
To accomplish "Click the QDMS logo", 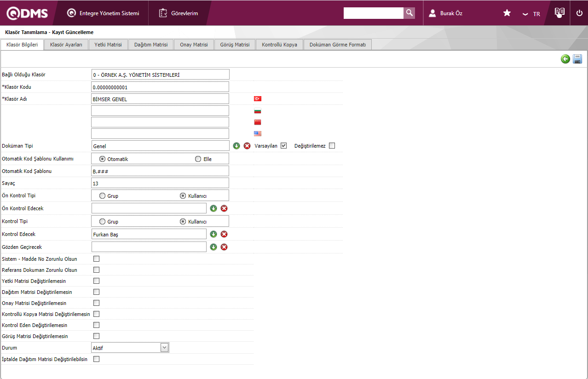I will [x=27, y=13].
